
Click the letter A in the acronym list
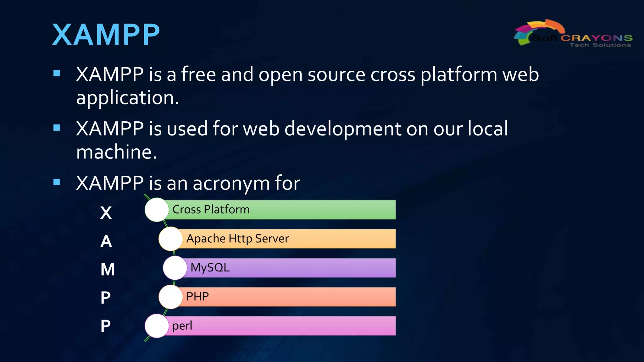(x=106, y=241)
